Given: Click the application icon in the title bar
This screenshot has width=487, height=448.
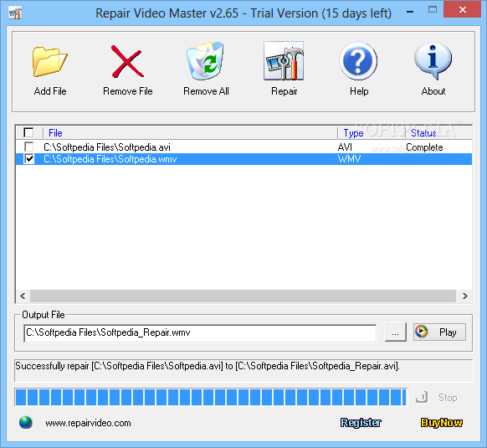Looking at the screenshot, I should (15, 13).
